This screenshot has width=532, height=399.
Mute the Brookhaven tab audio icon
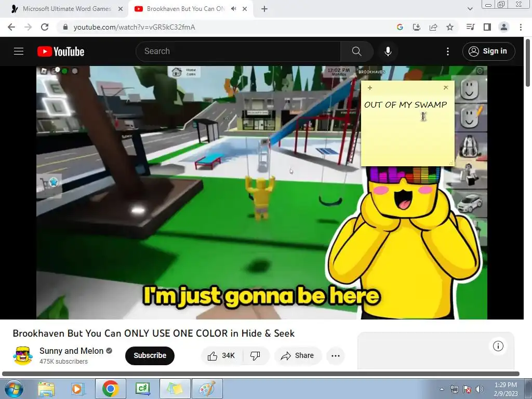[233, 9]
